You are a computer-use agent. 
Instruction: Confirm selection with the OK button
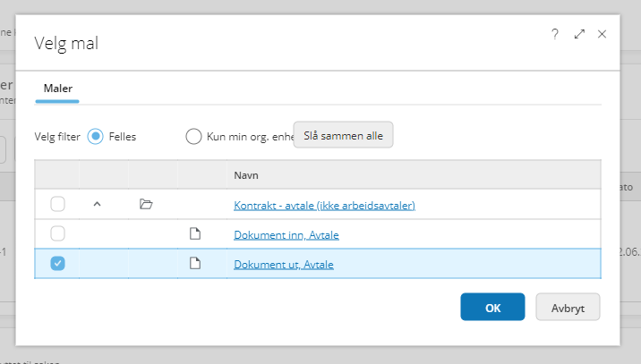492,307
